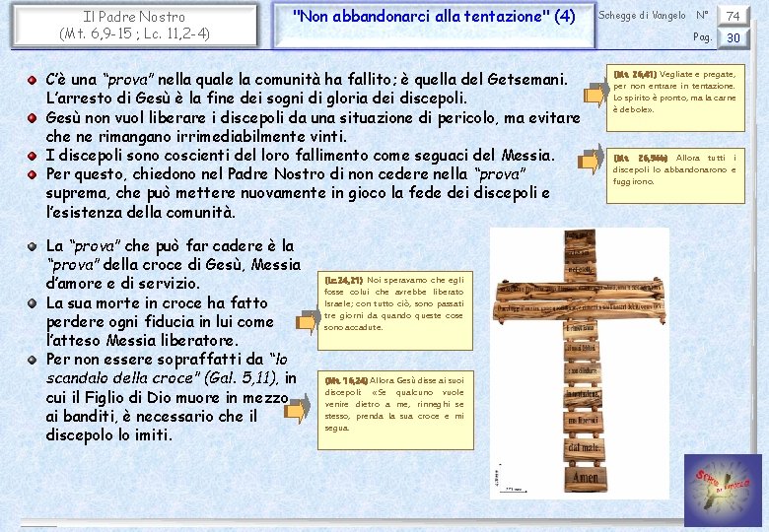Click the text "d'amore e di servizio"
The width and height of the screenshot is (769, 532).
(x=122, y=284)
